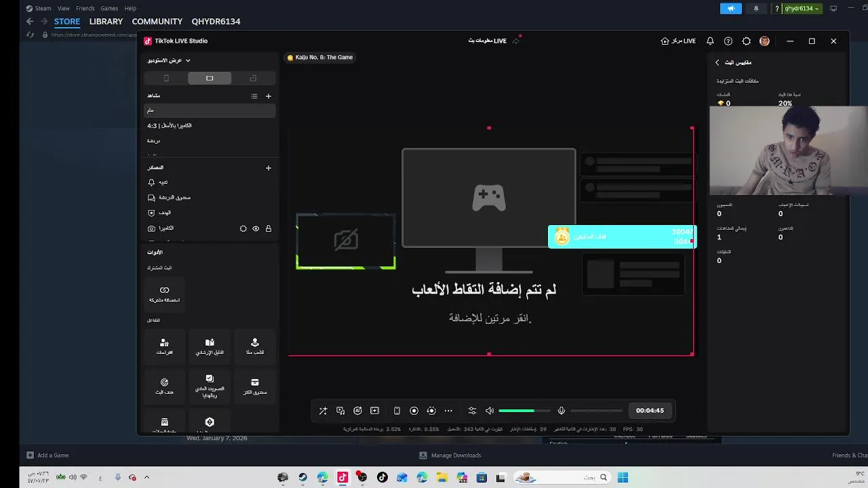Click the replay record circular icon

431,411
